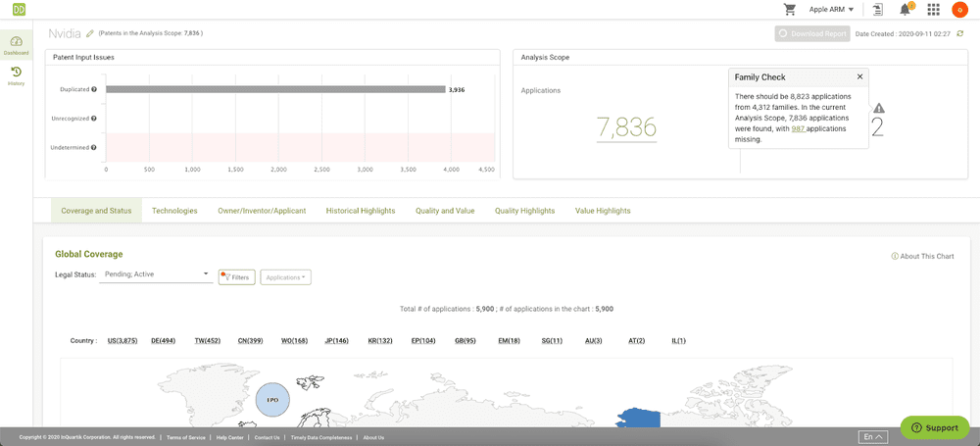Select country IL(1)

click(679, 341)
